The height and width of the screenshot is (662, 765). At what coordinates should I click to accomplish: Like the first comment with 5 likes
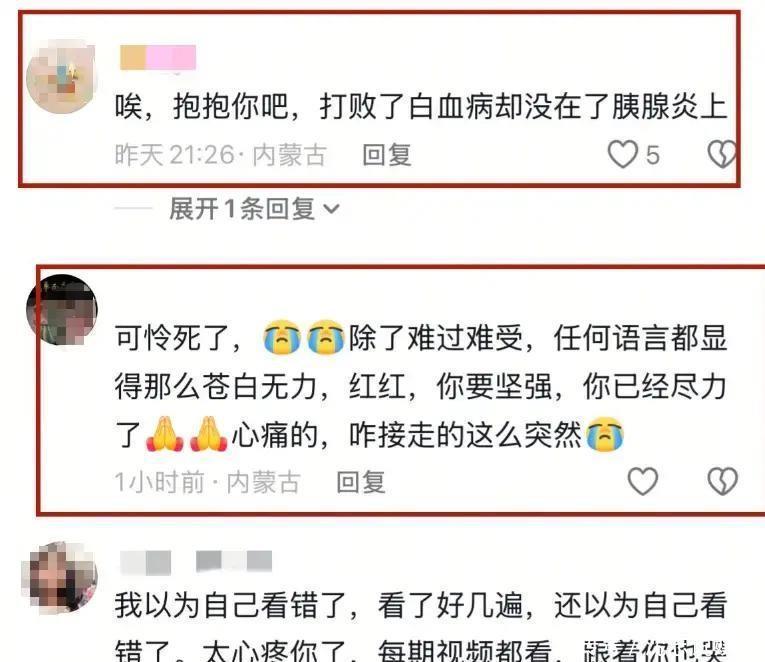[623, 155]
